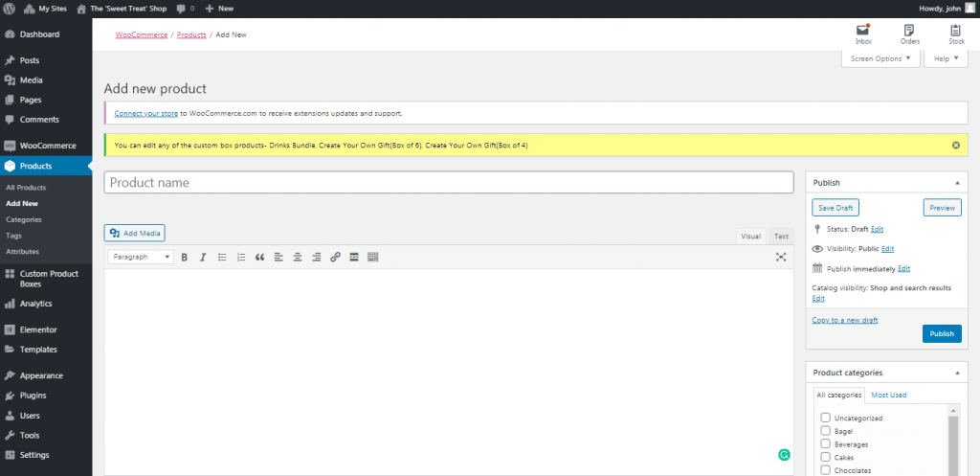Image resolution: width=980 pixels, height=476 pixels.
Task: Switch to the Text editor tab
Action: point(781,237)
